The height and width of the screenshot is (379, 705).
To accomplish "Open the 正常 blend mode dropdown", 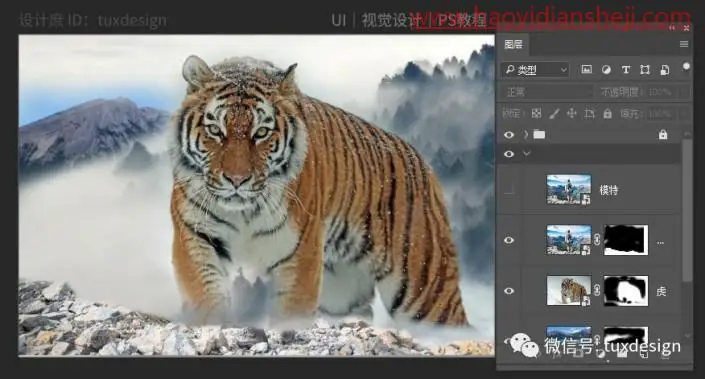I will [x=547, y=92].
